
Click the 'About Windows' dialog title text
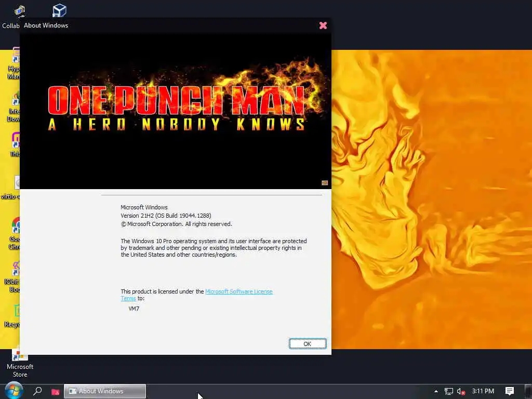coord(46,25)
